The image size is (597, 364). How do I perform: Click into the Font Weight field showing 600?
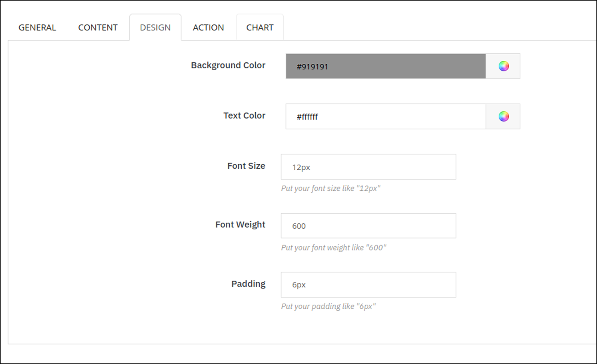pos(368,226)
